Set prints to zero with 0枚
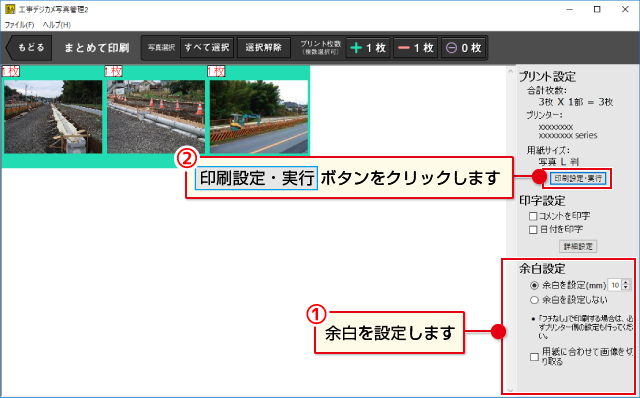The height and width of the screenshot is (398, 640). pos(464,48)
